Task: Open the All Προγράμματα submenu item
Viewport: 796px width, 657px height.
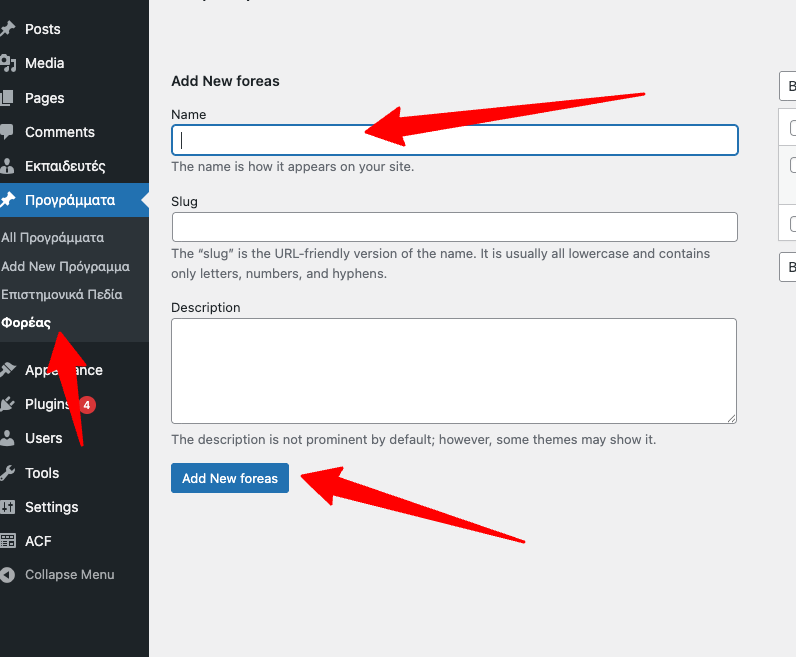Action: [x=53, y=238]
